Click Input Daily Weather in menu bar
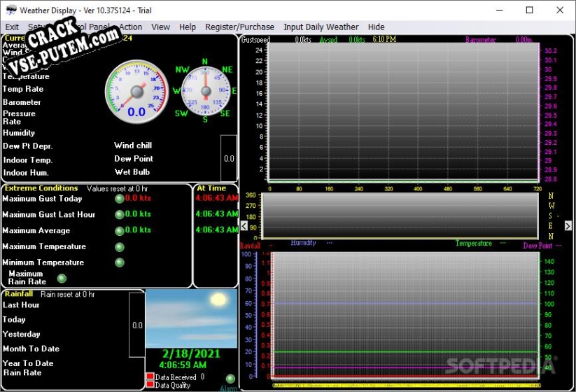Viewport: 576px width, 392px height. [321, 27]
